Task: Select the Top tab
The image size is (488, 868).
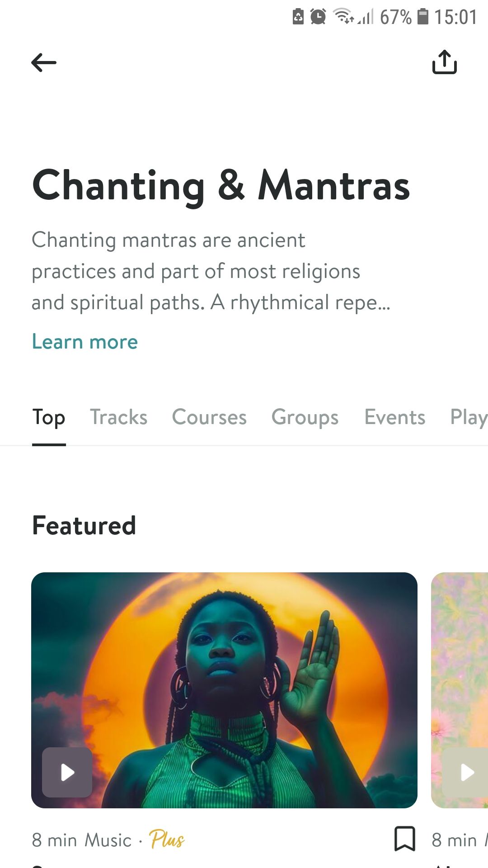Action: click(x=49, y=417)
